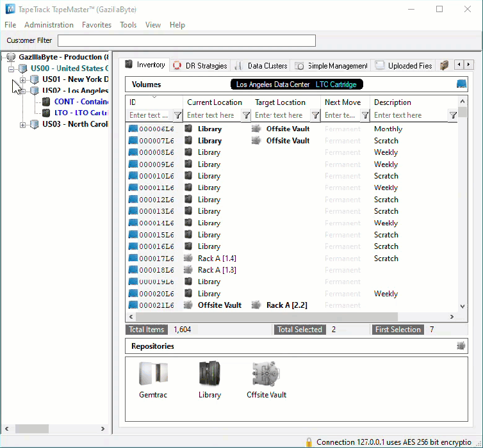The width and height of the screenshot is (483, 448).
Task: Click the blue volume icon in Volumes header
Action: pyautogui.click(x=461, y=84)
